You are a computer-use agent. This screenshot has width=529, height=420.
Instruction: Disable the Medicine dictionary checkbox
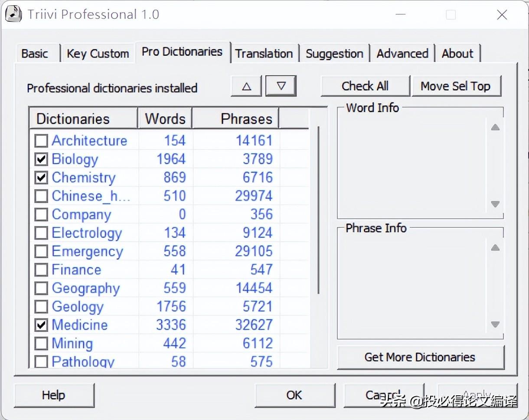coord(41,325)
